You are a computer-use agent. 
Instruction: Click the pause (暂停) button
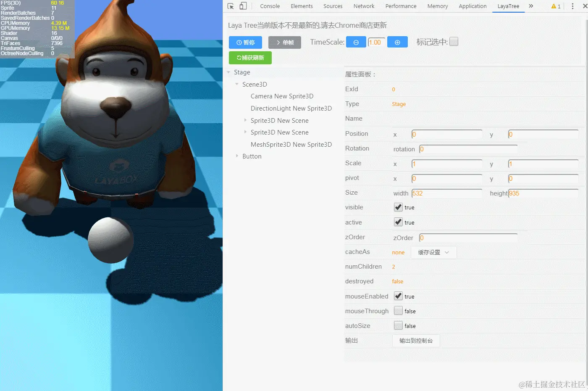245,42
